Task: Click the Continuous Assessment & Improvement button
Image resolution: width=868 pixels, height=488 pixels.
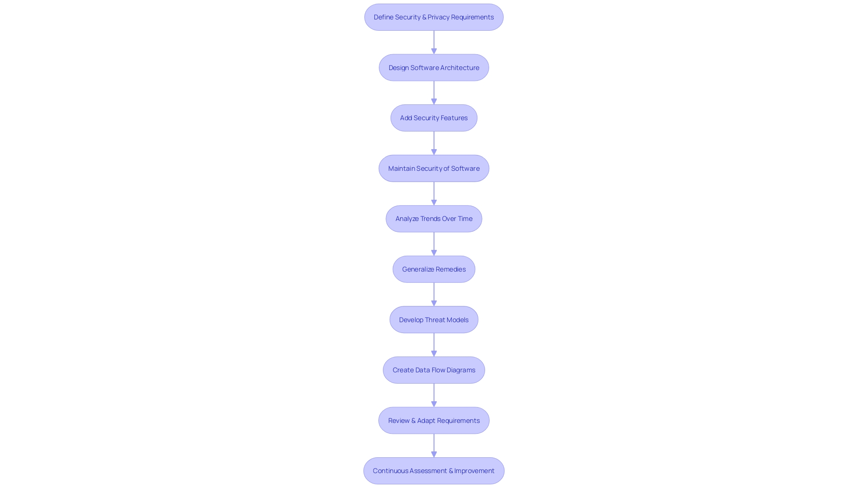Action: click(x=434, y=470)
